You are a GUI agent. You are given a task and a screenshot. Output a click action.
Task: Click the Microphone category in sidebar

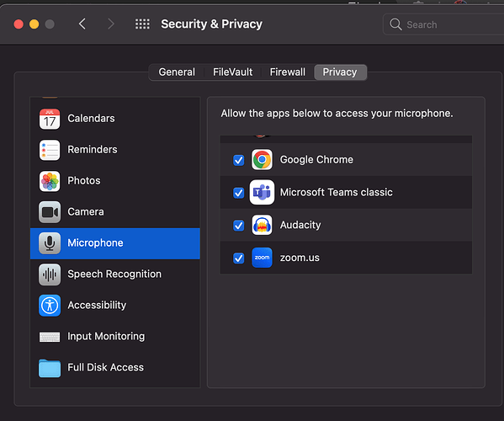pos(115,243)
